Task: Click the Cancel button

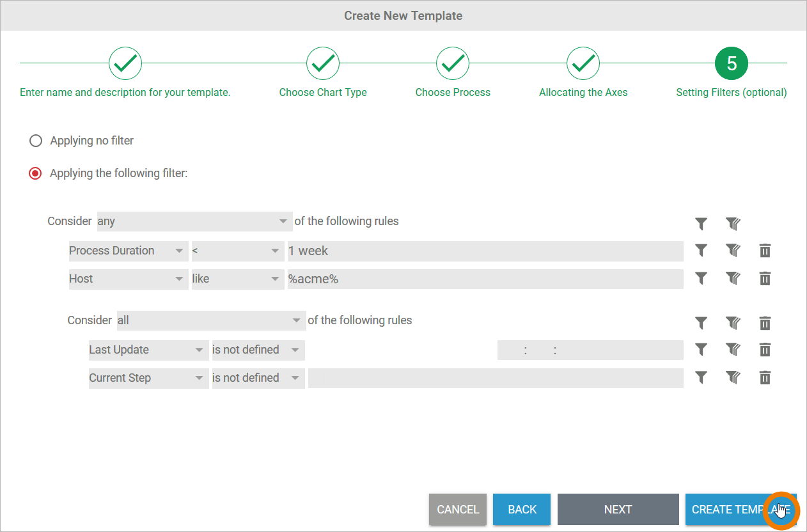Action: 458,510
